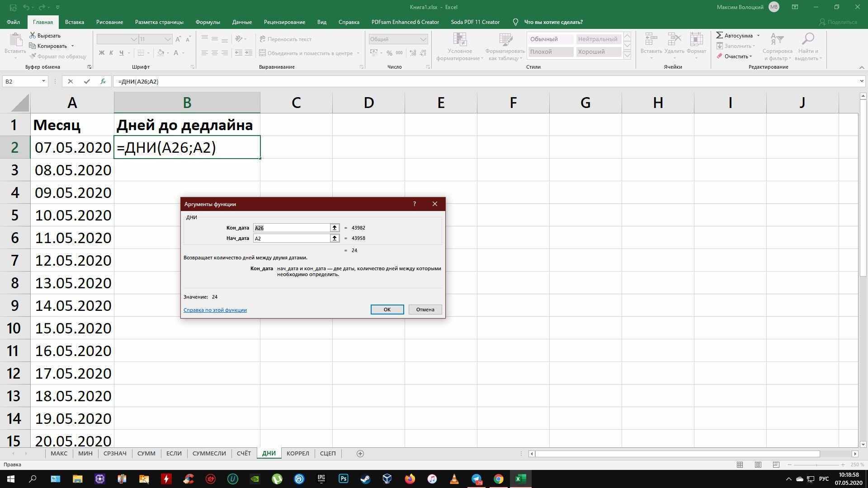Click the Автосумма icon
The height and width of the screenshot is (488, 868).
720,35
